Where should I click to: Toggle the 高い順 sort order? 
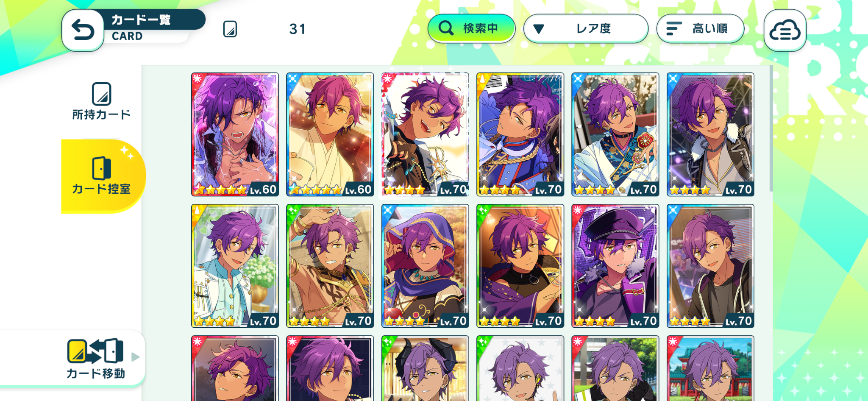pyautogui.click(x=700, y=28)
